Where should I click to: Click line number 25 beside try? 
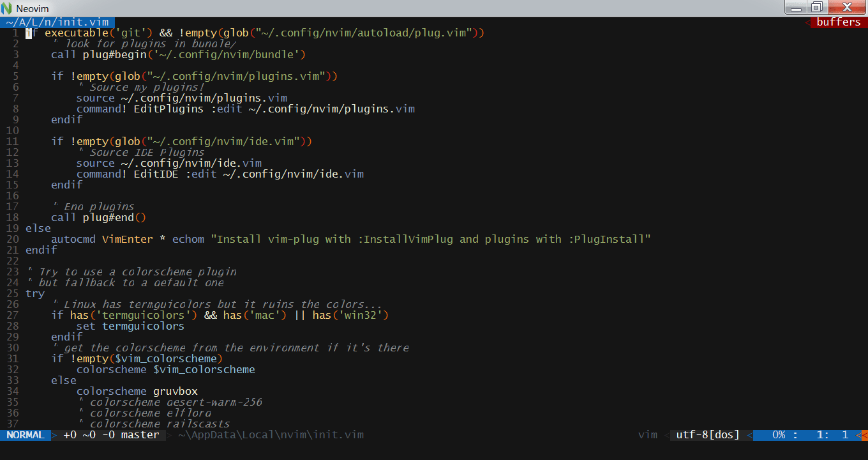(12, 293)
